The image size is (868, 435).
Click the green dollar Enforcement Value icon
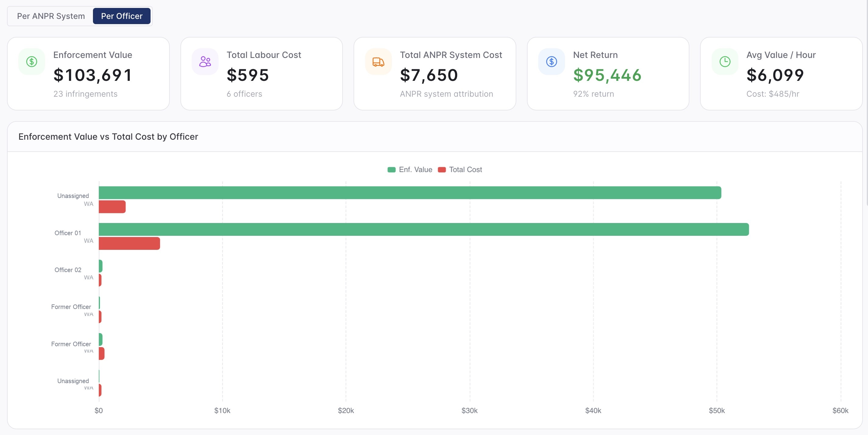click(x=32, y=62)
